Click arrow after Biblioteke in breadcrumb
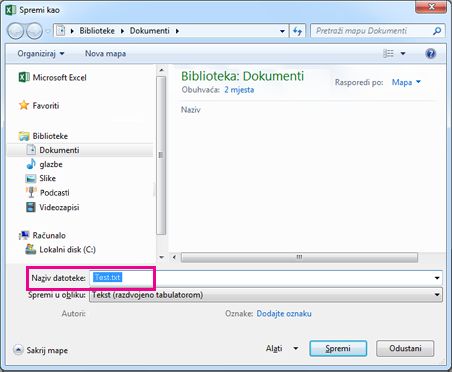Screen dimensions: 452x372 click(123, 31)
